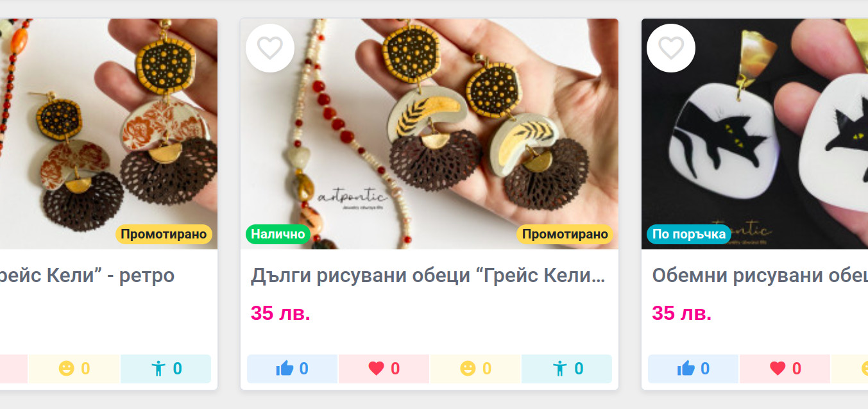Give heart reaction to cat earrings product
This screenshot has height=409, width=868.
coord(785,369)
